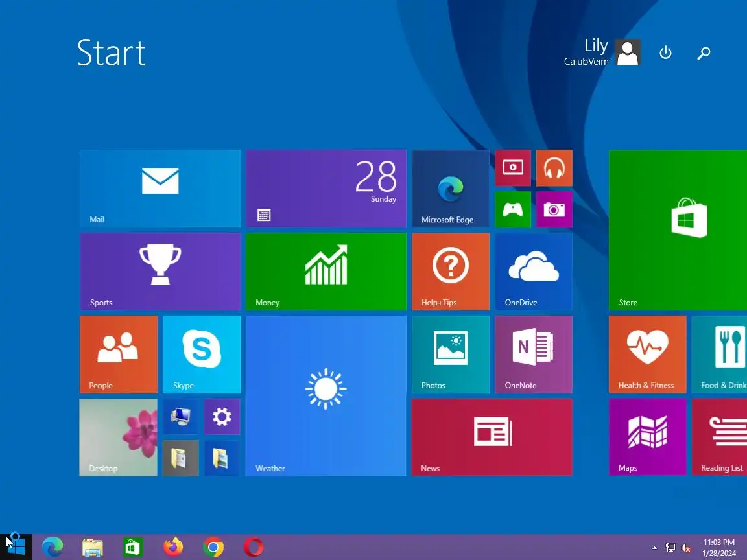Open the Calendar tile showing 28 Sunday

(x=326, y=189)
